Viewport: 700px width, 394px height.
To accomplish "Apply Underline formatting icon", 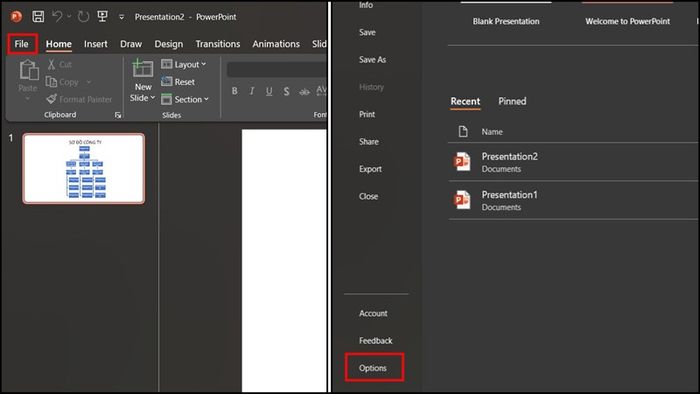I will pyautogui.click(x=269, y=91).
